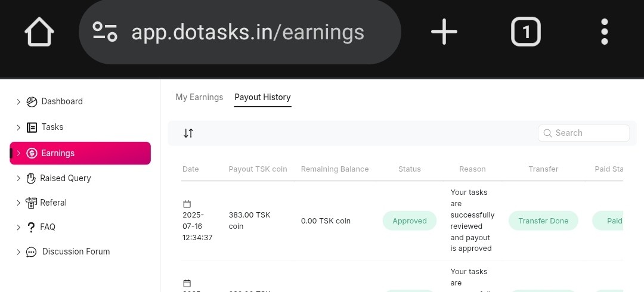Switch to the My Earnings tab
Image resolution: width=644 pixels, height=292 pixels.
199,97
